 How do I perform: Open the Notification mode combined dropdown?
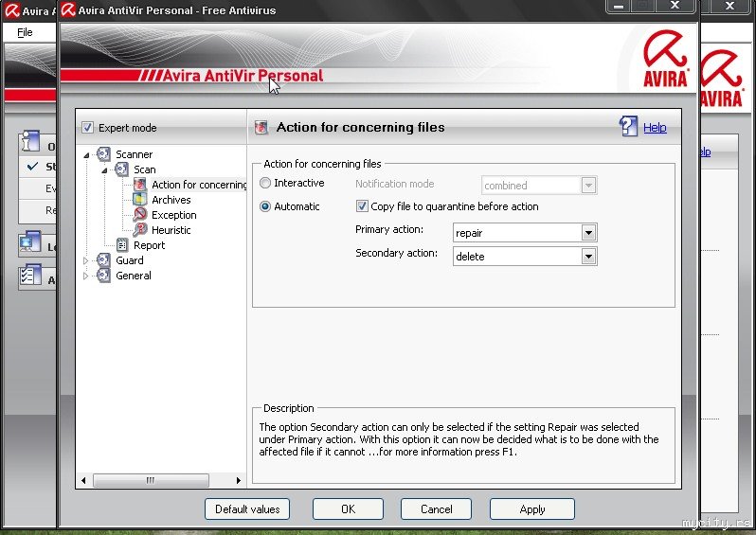588,185
